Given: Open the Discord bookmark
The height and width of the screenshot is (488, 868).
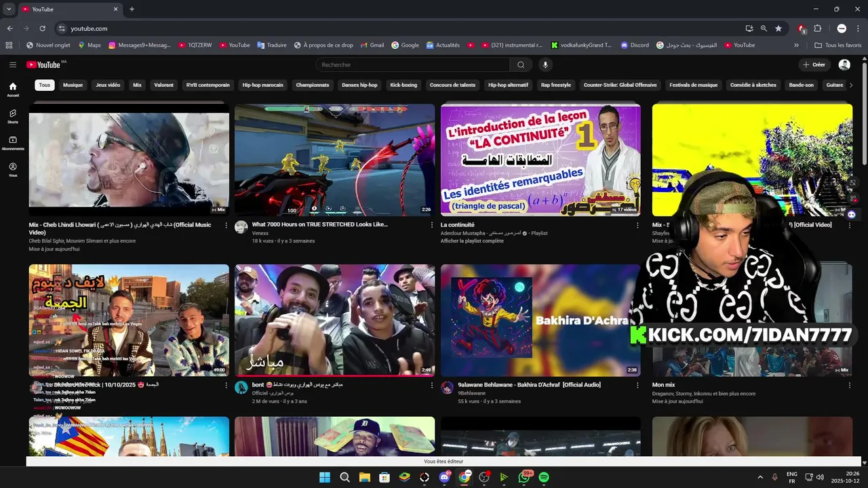Looking at the screenshot, I should [x=635, y=45].
